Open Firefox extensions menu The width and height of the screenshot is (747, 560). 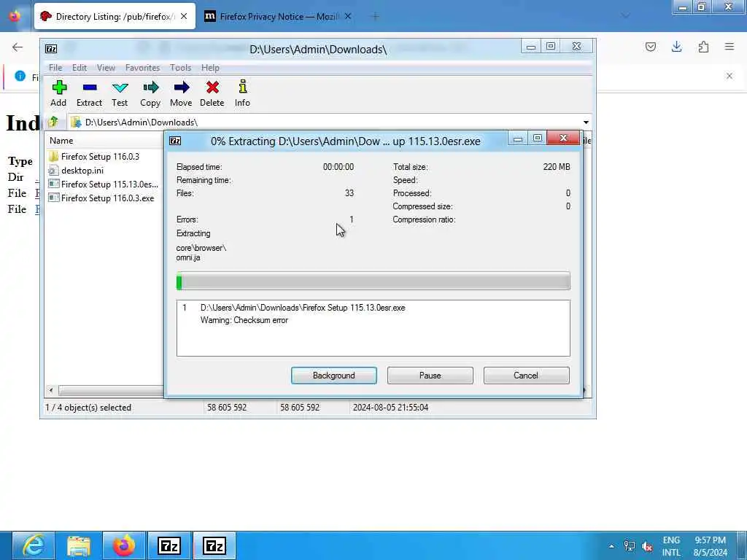[x=703, y=47]
